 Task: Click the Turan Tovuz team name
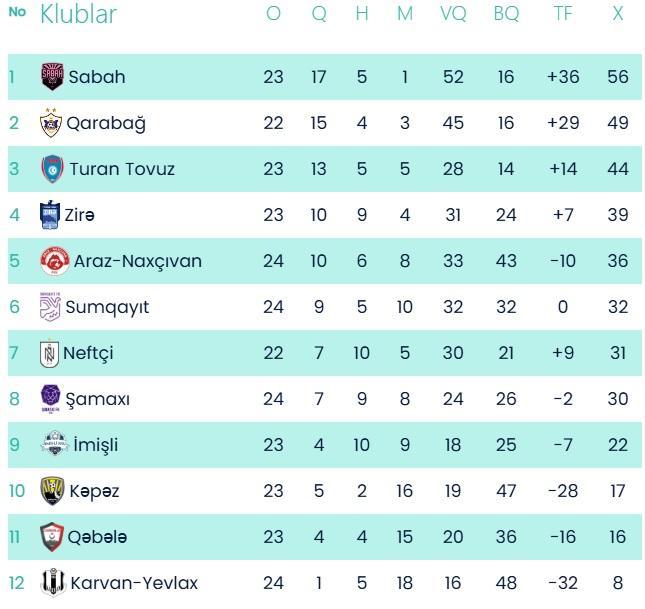[x=121, y=169]
